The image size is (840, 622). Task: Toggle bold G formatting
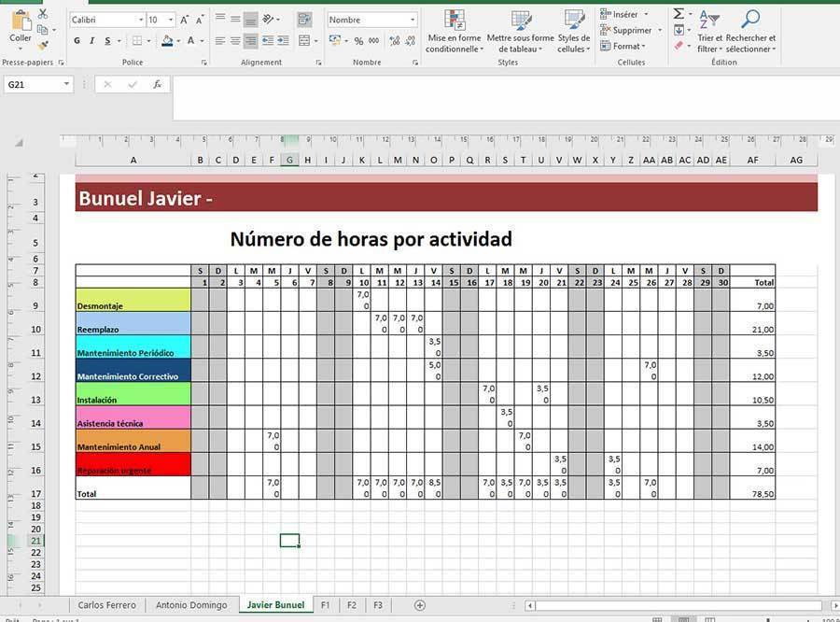pos(77,41)
